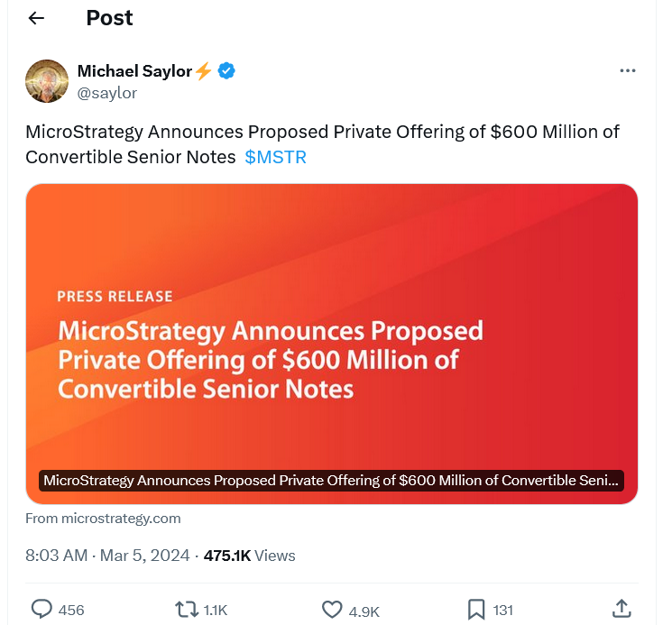Click the 4.9K likes count
Screen dimensions: 672x625
pos(364,611)
